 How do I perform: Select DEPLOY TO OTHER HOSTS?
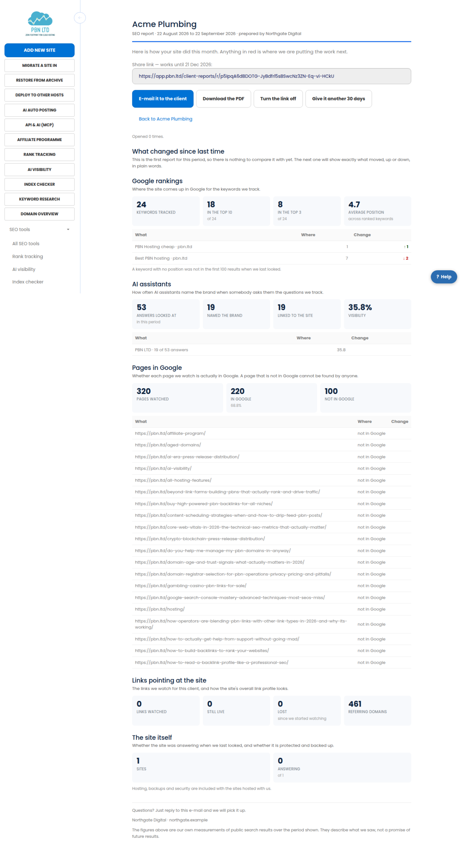point(39,95)
